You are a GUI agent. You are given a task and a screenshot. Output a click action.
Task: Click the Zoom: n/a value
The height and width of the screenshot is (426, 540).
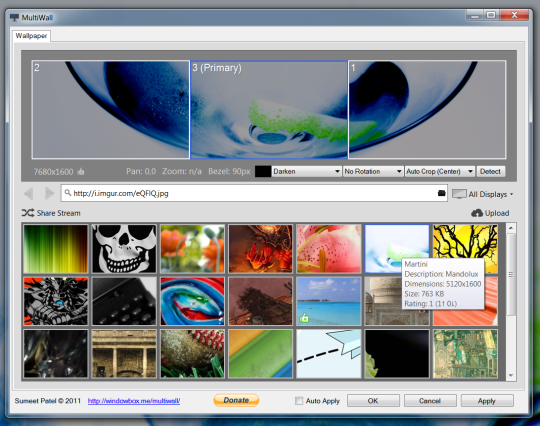click(182, 171)
